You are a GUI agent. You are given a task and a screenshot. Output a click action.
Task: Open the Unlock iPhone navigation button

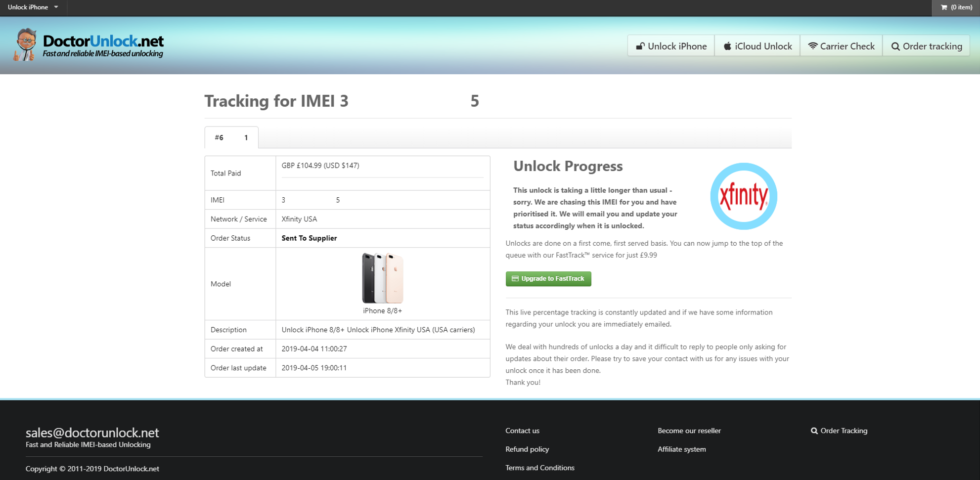[671, 46]
